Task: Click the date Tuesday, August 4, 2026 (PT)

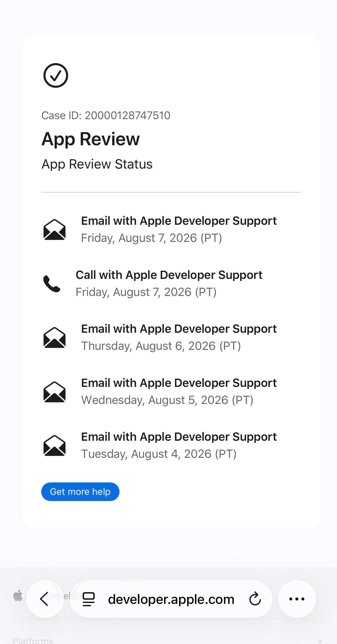Action: (x=159, y=454)
